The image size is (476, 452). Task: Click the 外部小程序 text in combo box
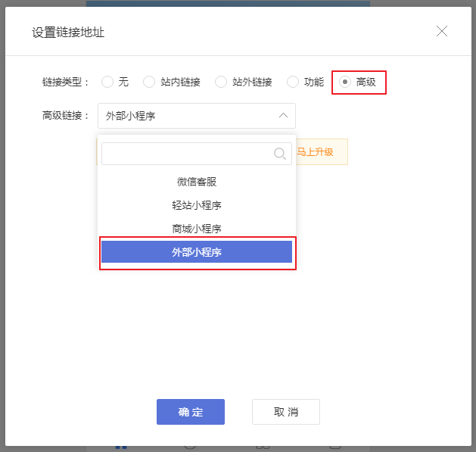tap(131, 116)
